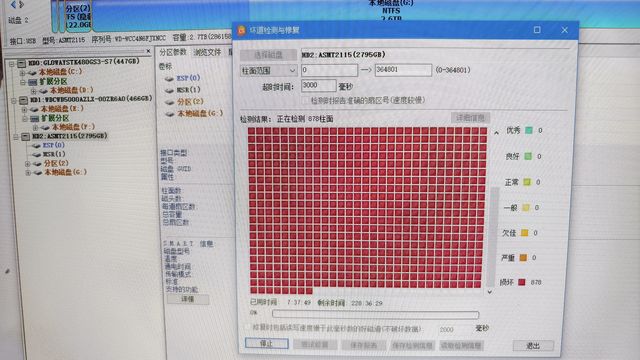The image size is (640, 360).
Task: Collapse the HD0 GLOWAY disk node
Action: click(12, 64)
